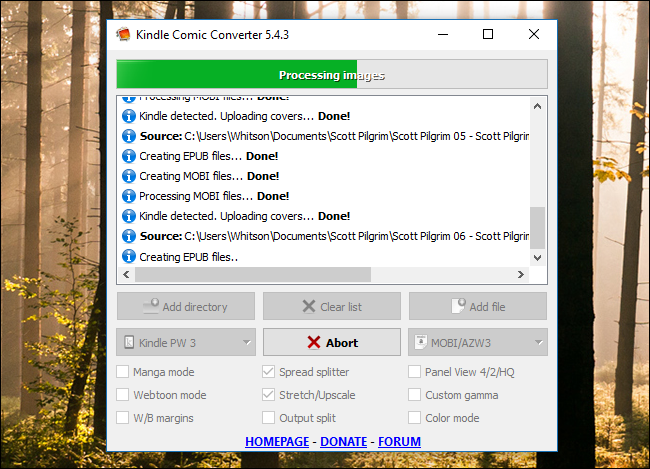Click the Kindle device icon in device selector
This screenshot has height=469, width=650.
129,342
